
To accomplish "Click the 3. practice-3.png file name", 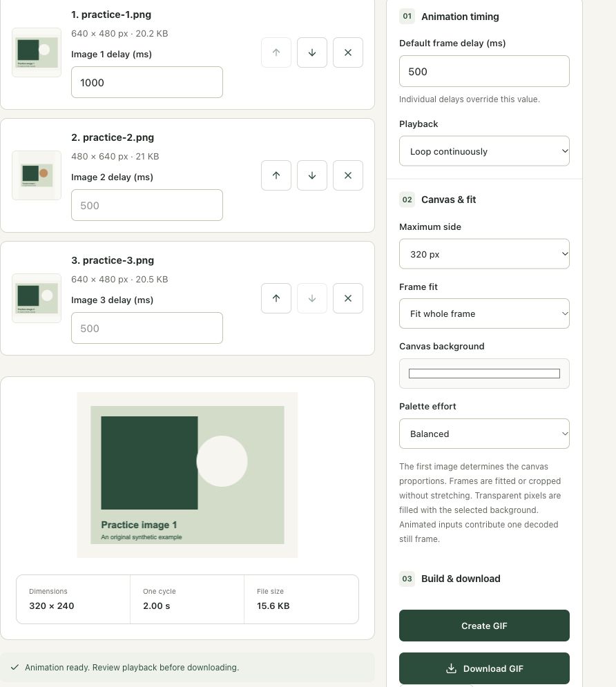I will click(113, 260).
